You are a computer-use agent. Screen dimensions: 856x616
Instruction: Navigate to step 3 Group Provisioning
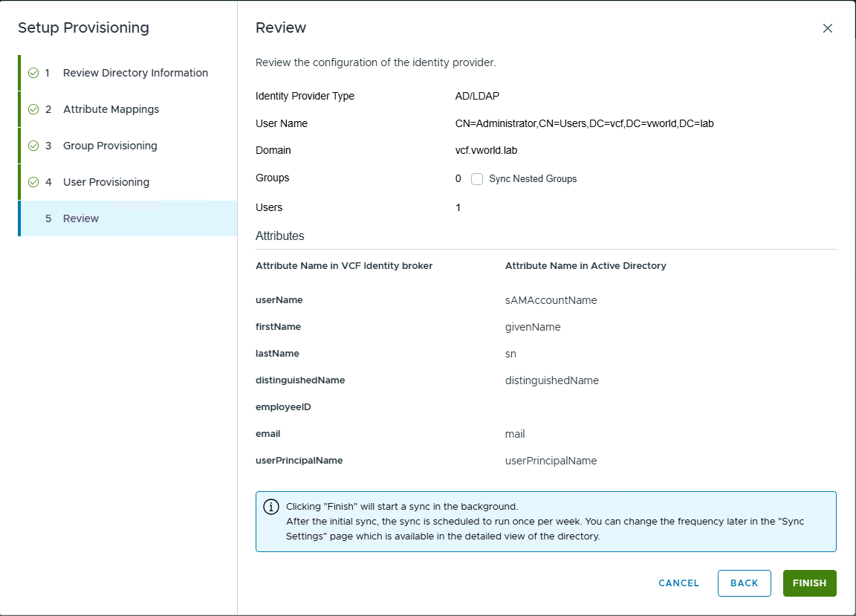110,146
